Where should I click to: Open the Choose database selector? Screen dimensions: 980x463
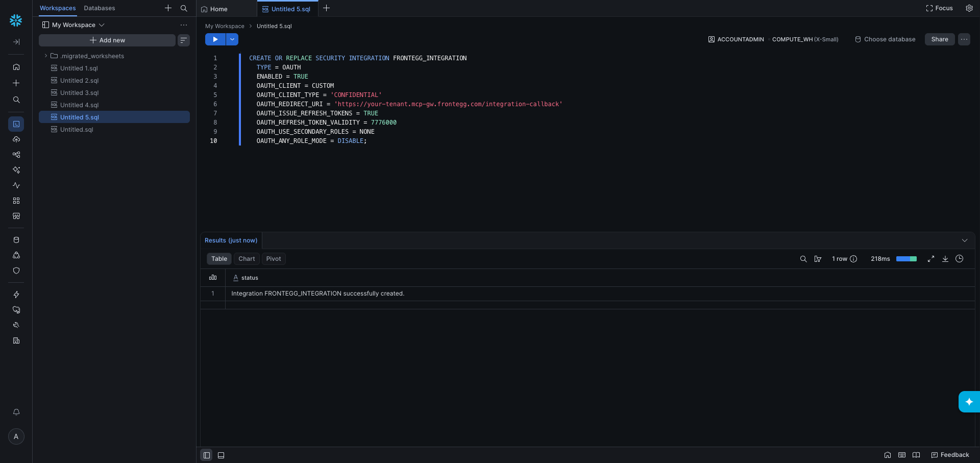885,39
